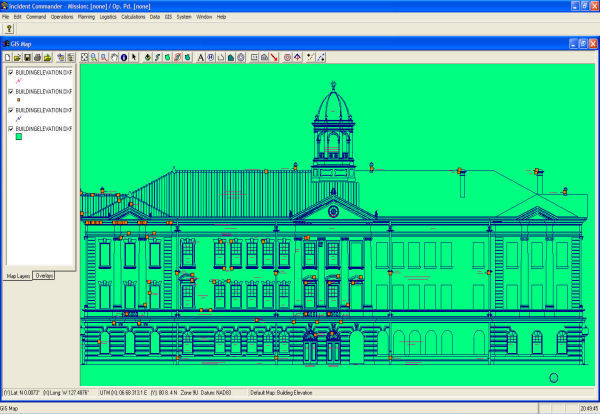Click the Default Map Building Elevation status text
600x414 pixels.
click(281, 393)
